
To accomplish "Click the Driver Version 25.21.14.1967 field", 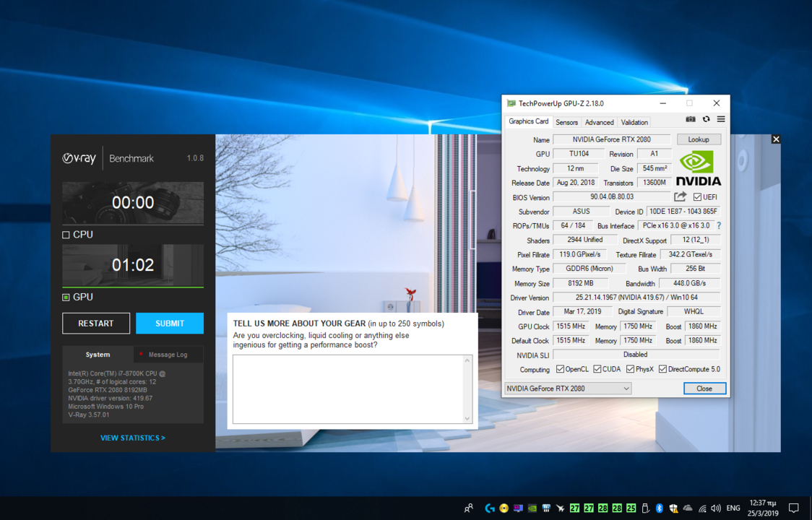I will 636,298.
